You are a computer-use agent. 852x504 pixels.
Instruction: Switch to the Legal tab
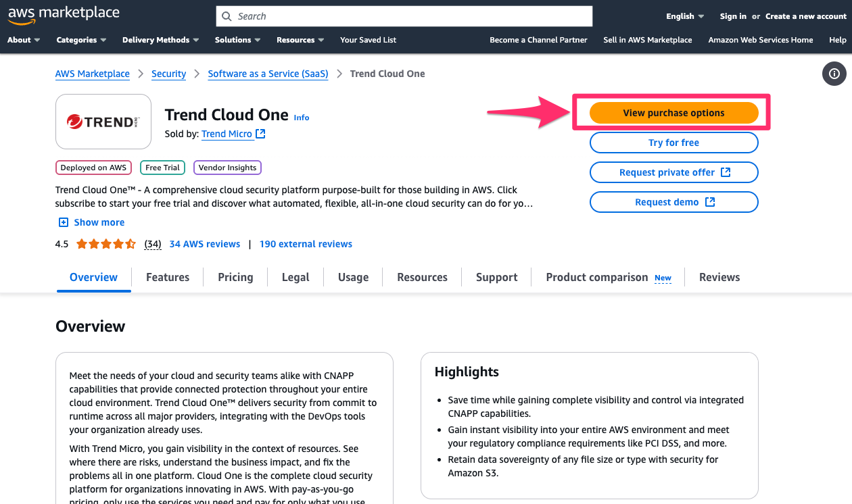(x=295, y=277)
